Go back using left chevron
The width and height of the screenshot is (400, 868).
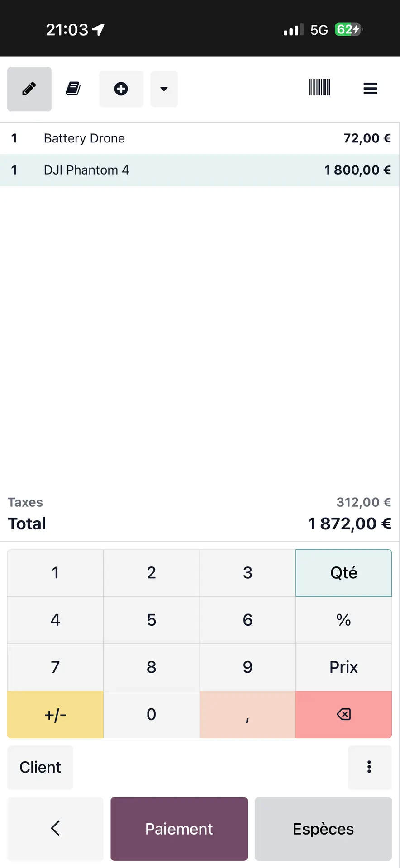(x=56, y=828)
